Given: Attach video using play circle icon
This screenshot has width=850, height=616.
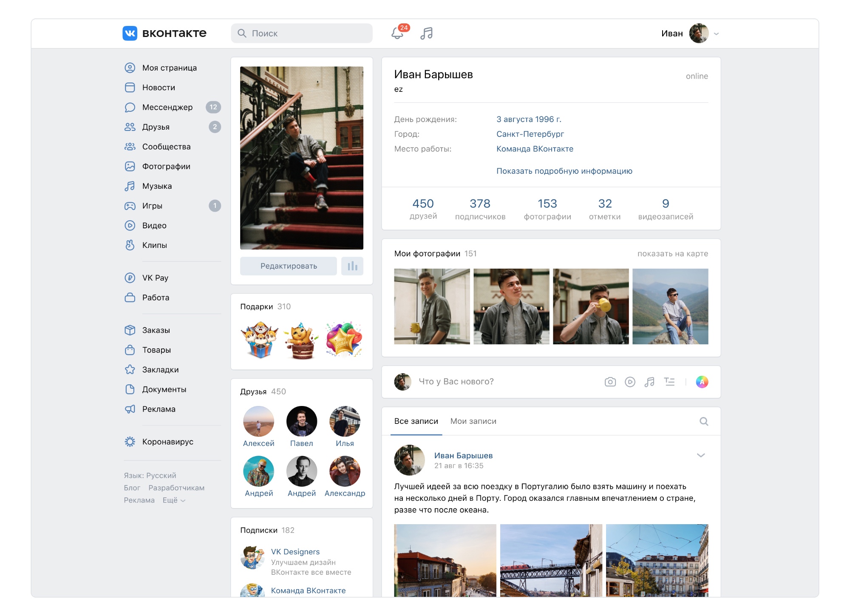Looking at the screenshot, I should [x=630, y=382].
